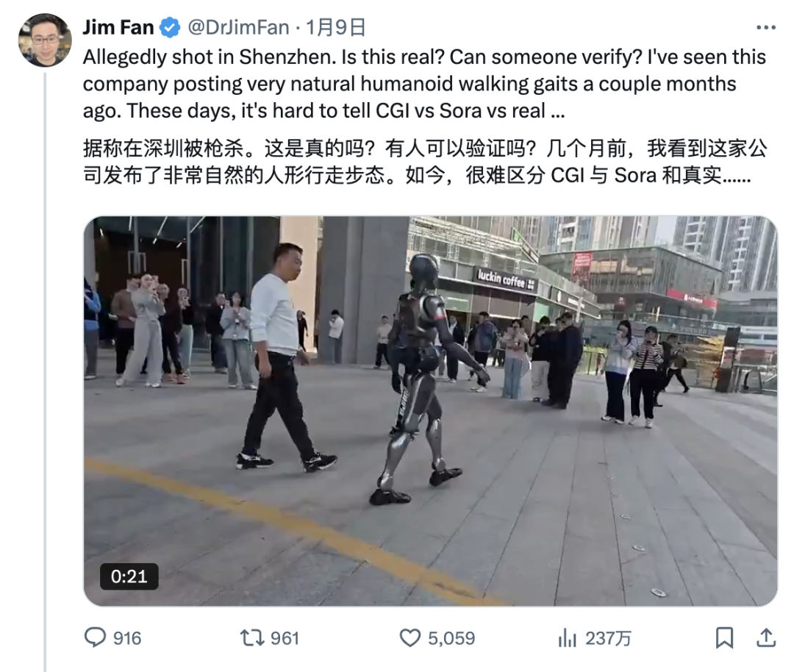Like the tweet using the heart icon
794x672 pixels.
(410, 638)
